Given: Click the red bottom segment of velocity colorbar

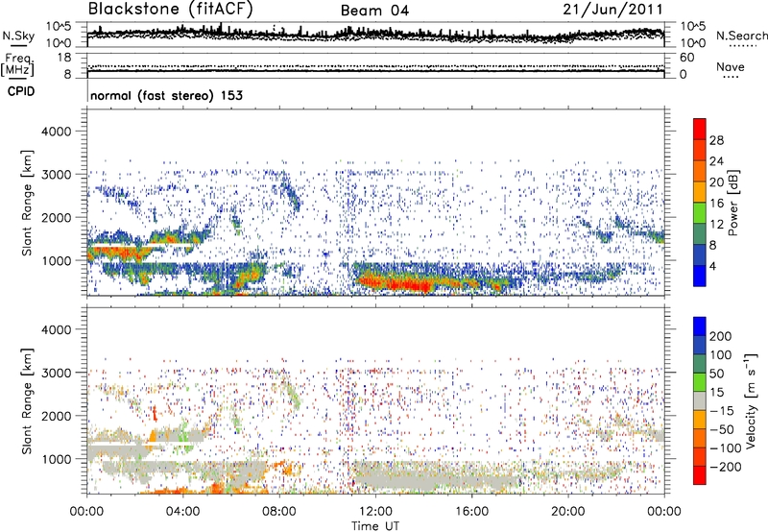Looking at the screenshot, I should pos(700,475).
